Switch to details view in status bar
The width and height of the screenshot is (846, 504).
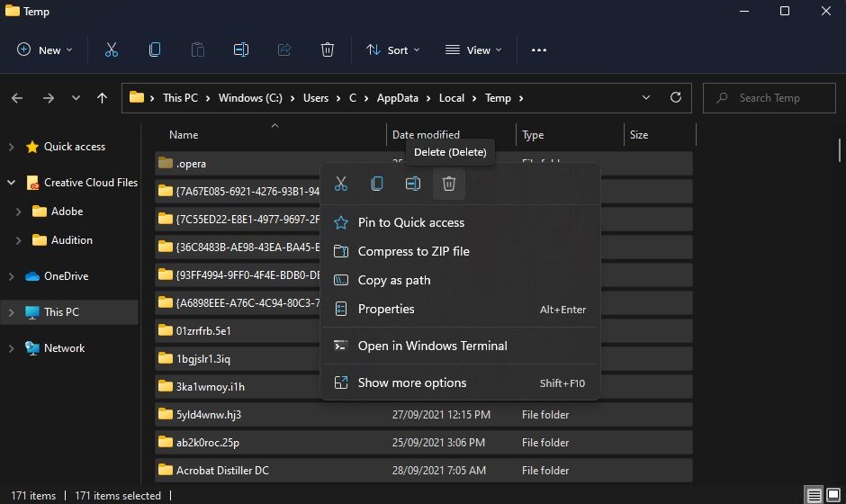[814, 496]
